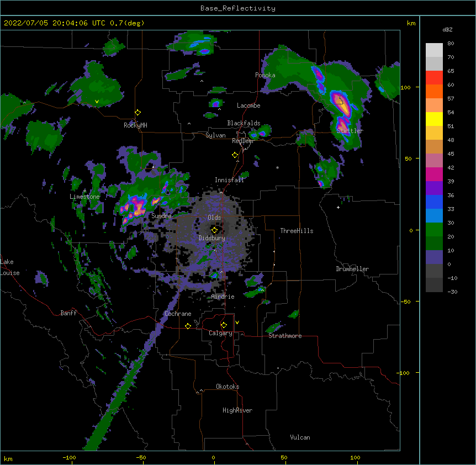Viewport: 476px width, 465px height.
Task: Click the Calgary city label
Action: coord(220,333)
